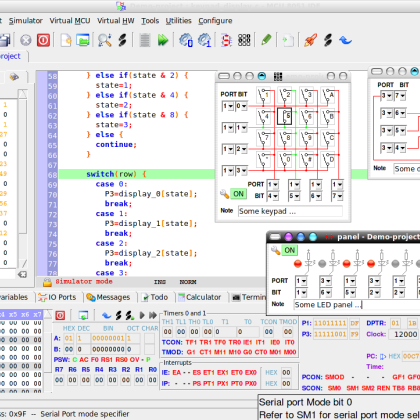Toggle the PS bit in IP register
The width and height of the screenshot is (420, 420).
(x=197, y=383)
